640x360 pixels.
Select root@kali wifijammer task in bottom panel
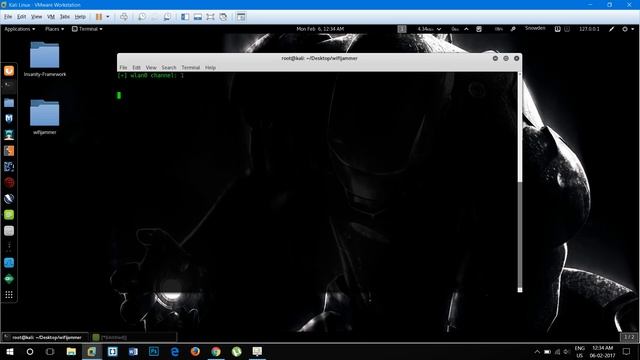pos(44,337)
